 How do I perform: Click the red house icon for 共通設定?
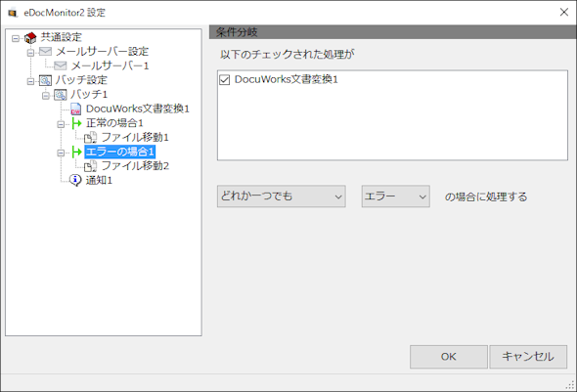(x=30, y=37)
